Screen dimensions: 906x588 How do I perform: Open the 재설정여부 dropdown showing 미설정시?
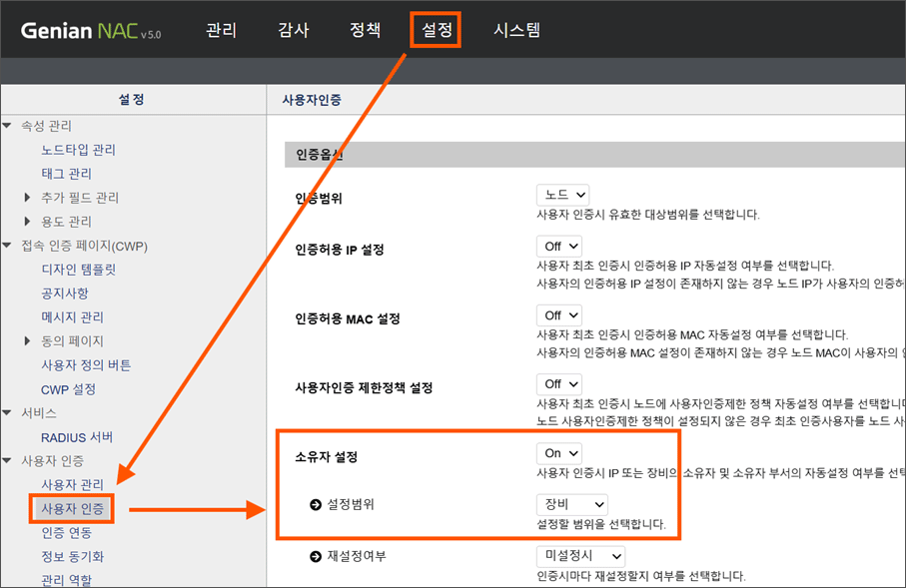580,555
